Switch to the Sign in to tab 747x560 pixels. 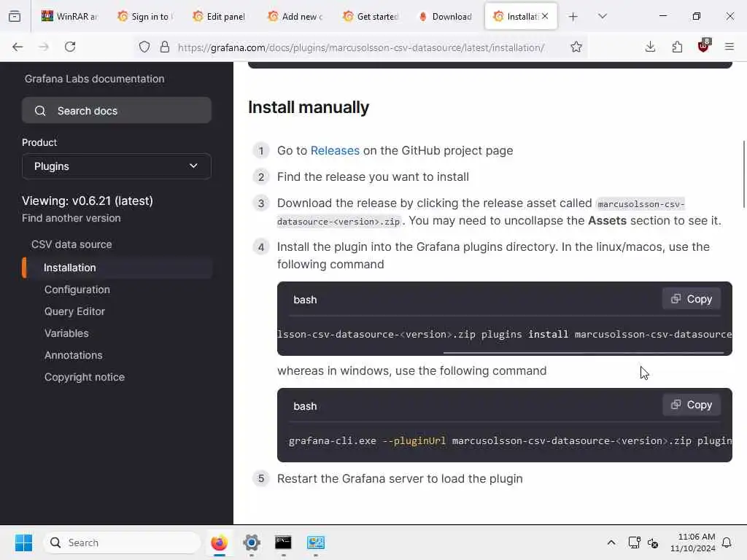pos(145,16)
